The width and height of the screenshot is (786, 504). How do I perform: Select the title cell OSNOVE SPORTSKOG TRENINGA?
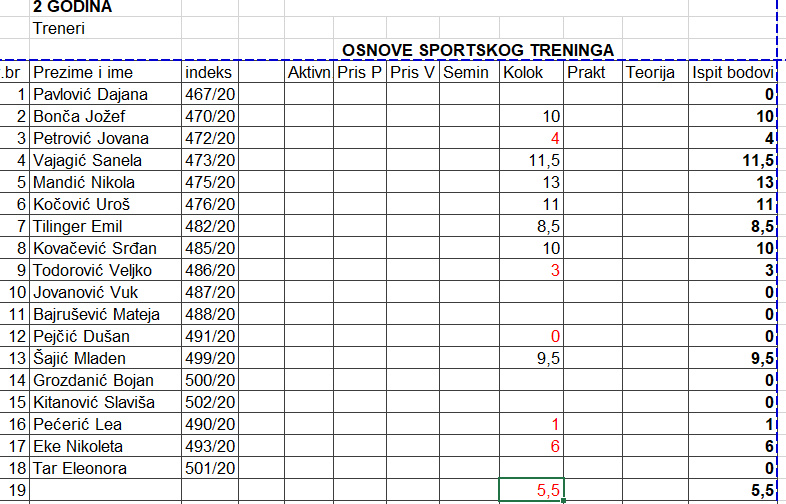pyautogui.click(x=477, y=50)
